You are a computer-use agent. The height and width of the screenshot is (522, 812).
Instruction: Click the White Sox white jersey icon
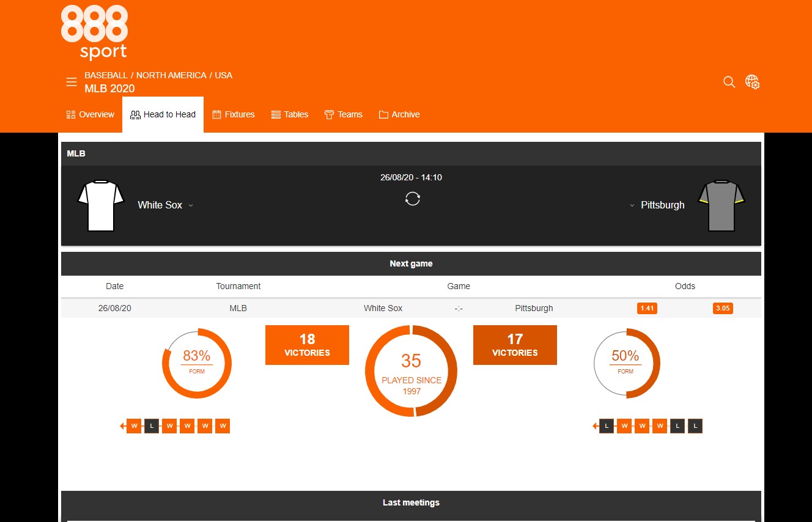pyautogui.click(x=101, y=206)
